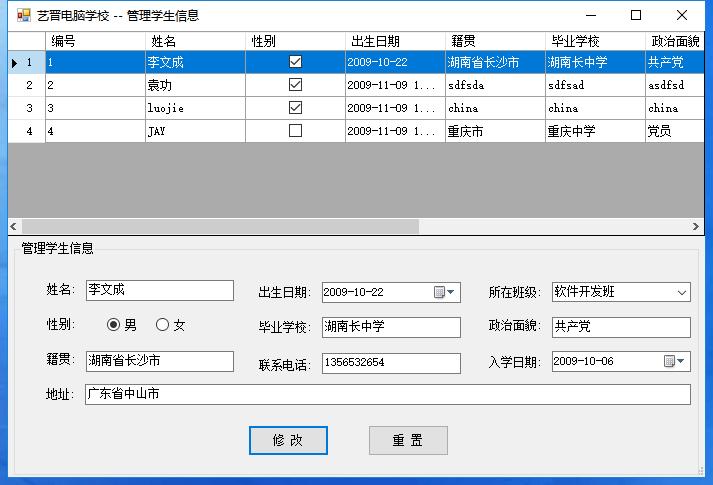Sort by 毕业学校 column header

pyautogui.click(x=596, y=41)
